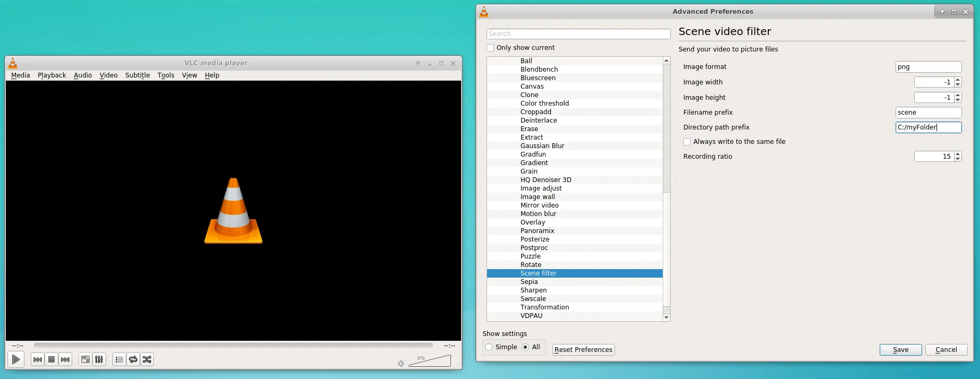Close the VLC media player window
980x379 pixels.
453,63
